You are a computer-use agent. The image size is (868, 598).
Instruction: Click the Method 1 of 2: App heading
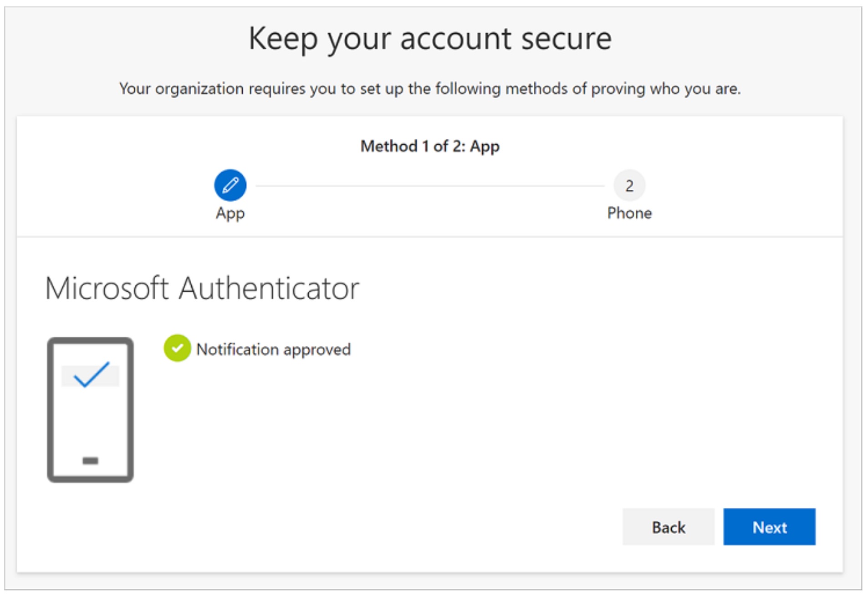(429, 146)
